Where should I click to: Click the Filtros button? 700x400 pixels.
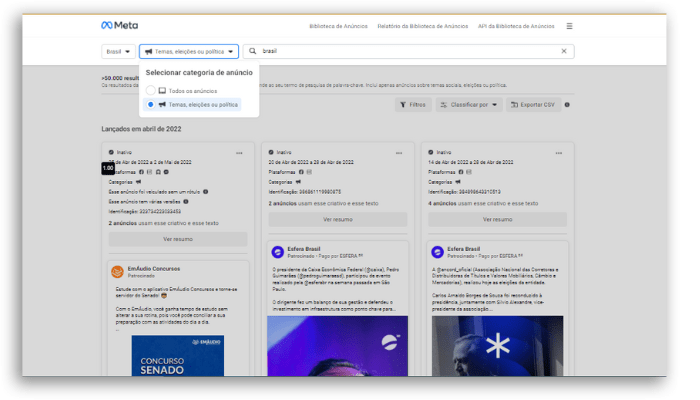pyautogui.click(x=413, y=105)
